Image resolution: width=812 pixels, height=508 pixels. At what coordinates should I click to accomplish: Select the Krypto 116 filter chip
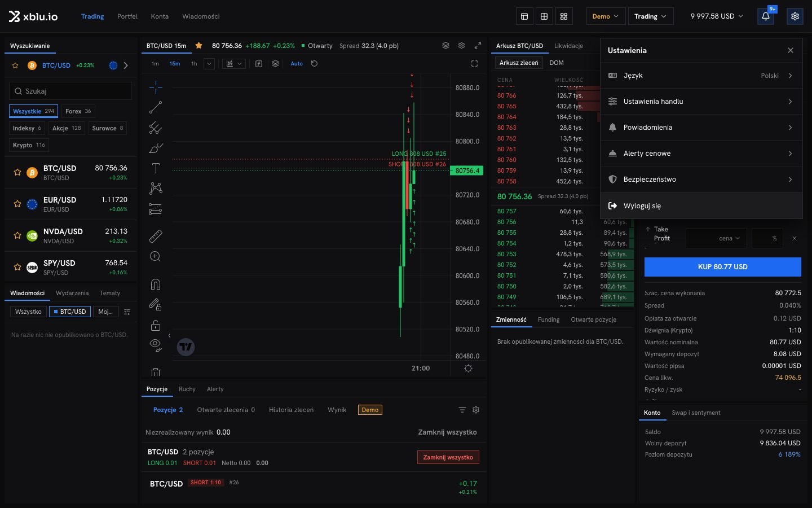pyautogui.click(x=29, y=145)
